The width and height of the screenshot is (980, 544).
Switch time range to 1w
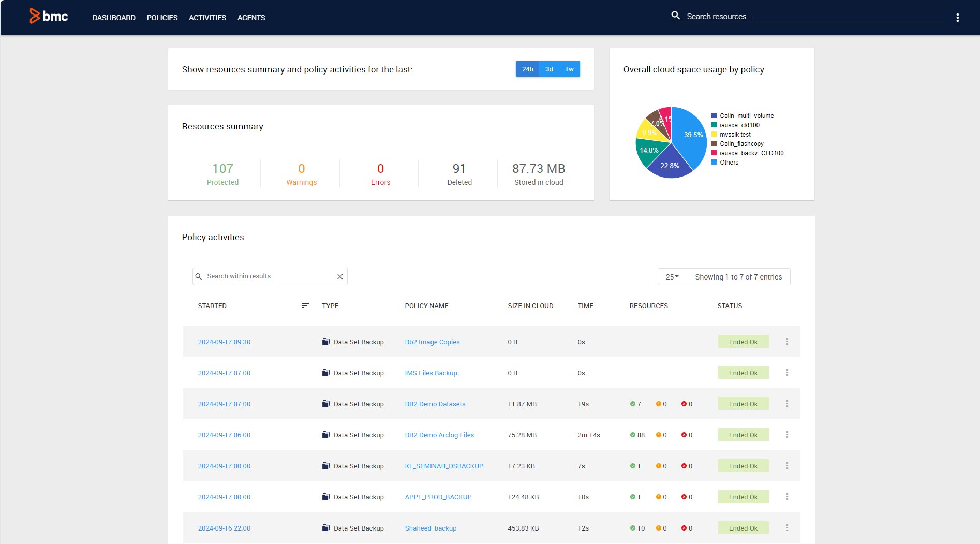click(x=569, y=69)
